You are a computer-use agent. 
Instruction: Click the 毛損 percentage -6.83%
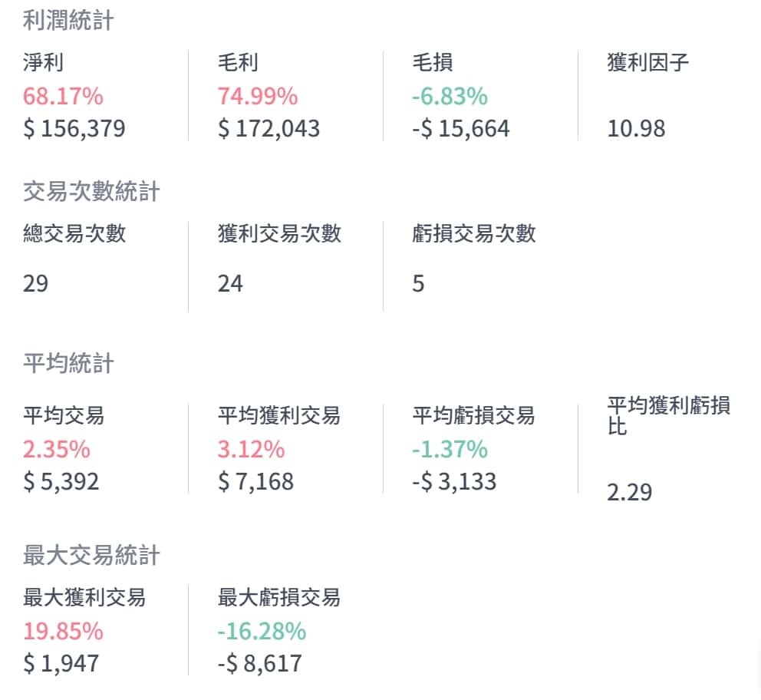pos(450,97)
